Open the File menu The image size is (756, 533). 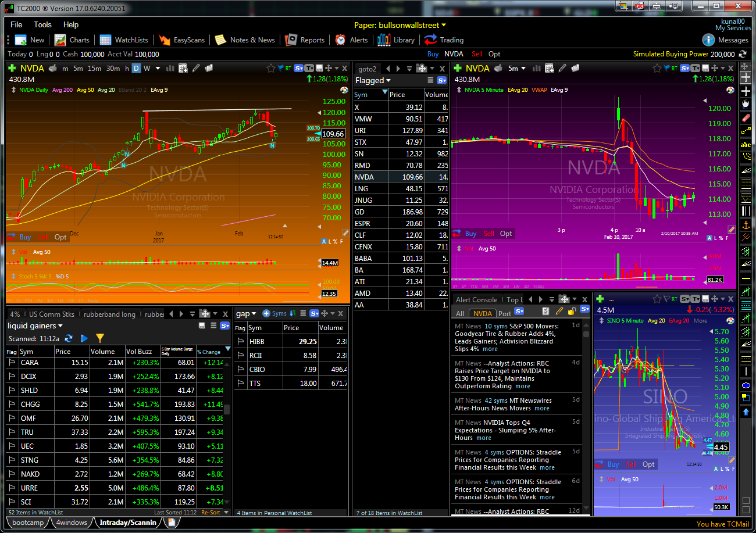pos(16,25)
